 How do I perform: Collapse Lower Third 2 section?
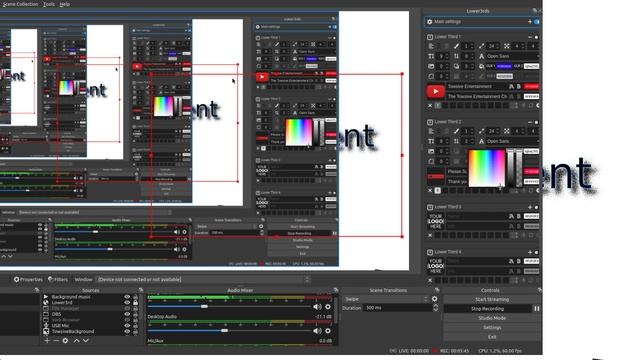(530, 122)
